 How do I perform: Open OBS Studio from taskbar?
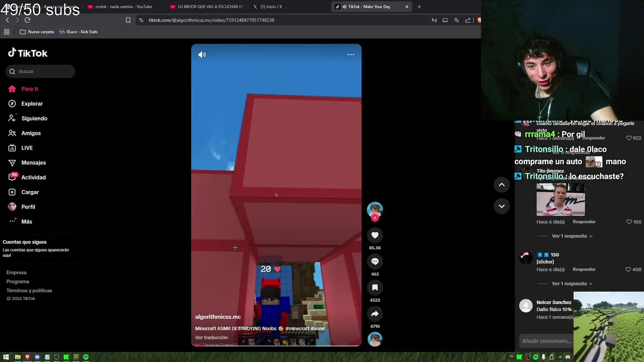tap(57, 357)
